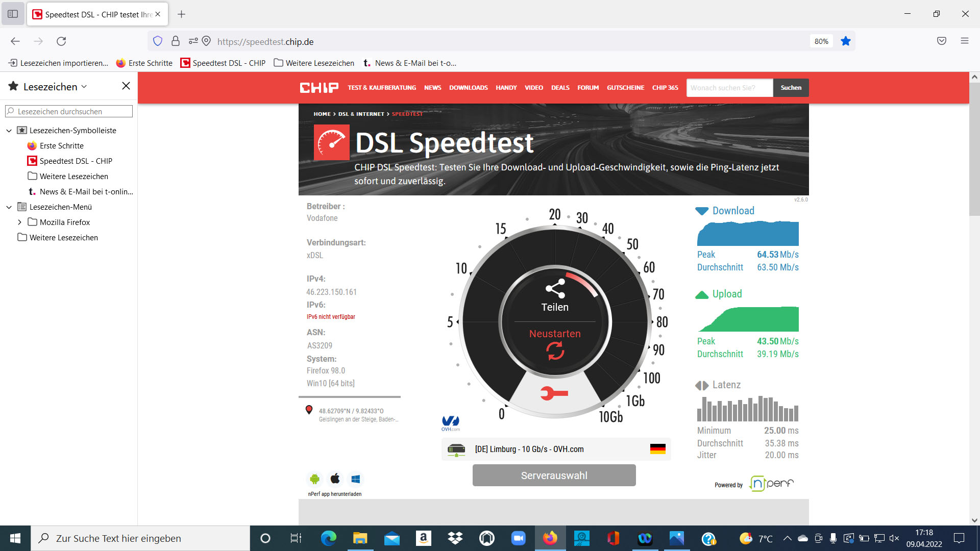This screenshot has width=980, height=551.
Task: Collapse the Lesezeichen-Symbolleiste folder
Action: coord(9,131)
